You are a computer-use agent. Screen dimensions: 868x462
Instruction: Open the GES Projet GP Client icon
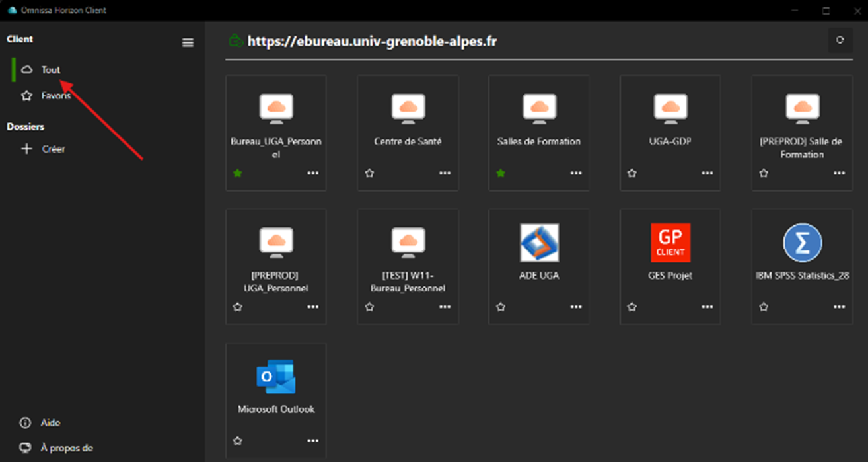point(670,243)
